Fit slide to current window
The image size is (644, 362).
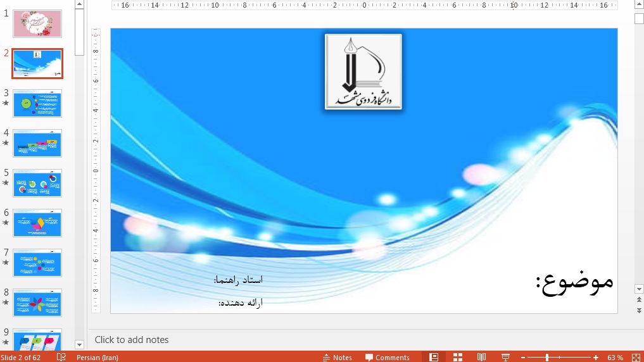636,357
